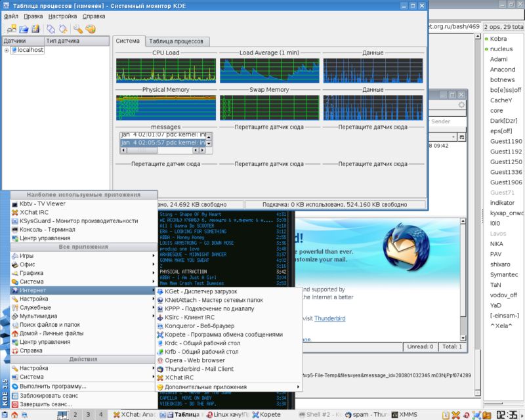Click the open worksheet folder icon
This screenshot has height=420, width=525.
click(x=23, y=29)
